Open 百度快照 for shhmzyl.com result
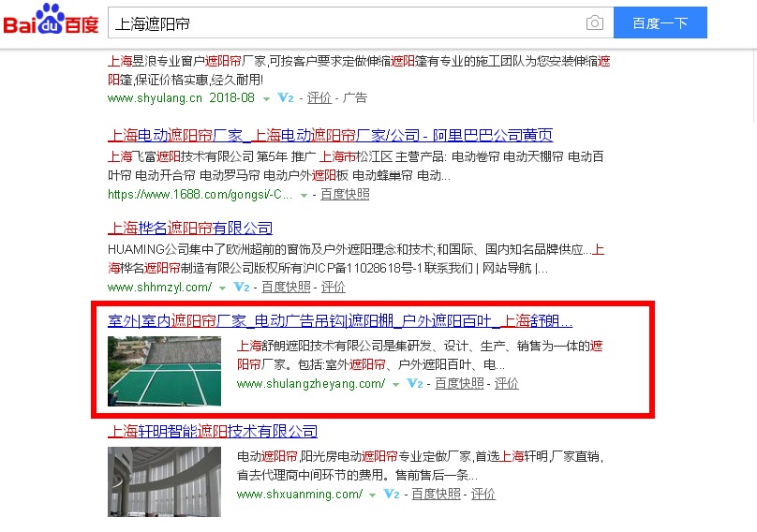Image resolution: width=757 pixels, height=532 pixels. click(x=286, y=288)
